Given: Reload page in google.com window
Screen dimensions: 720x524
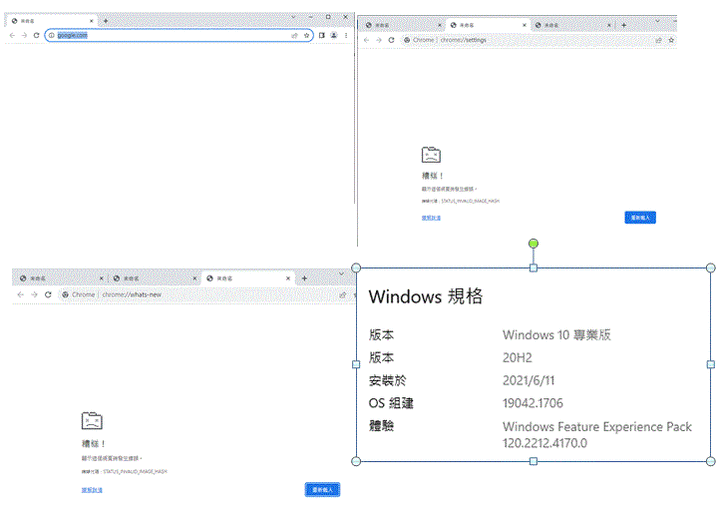Looking at the screenshot, I should coord(36,35).
